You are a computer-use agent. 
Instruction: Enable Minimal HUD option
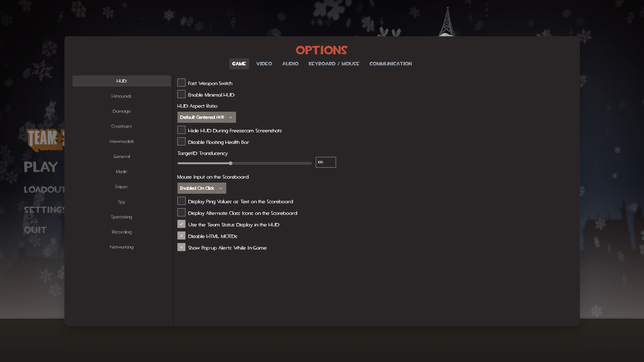pyautogui.click(x=181, y=94)
